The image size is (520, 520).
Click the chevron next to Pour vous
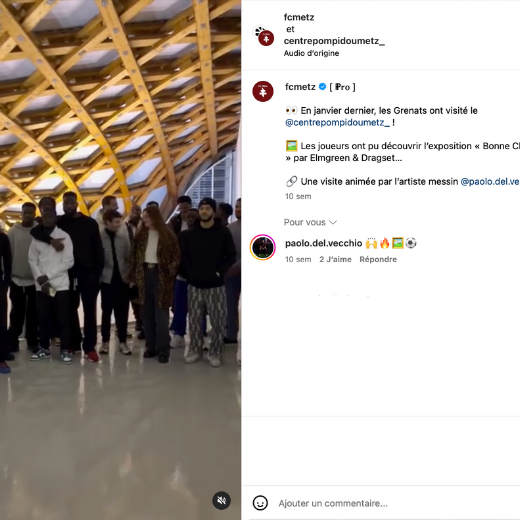click(333, 222)
